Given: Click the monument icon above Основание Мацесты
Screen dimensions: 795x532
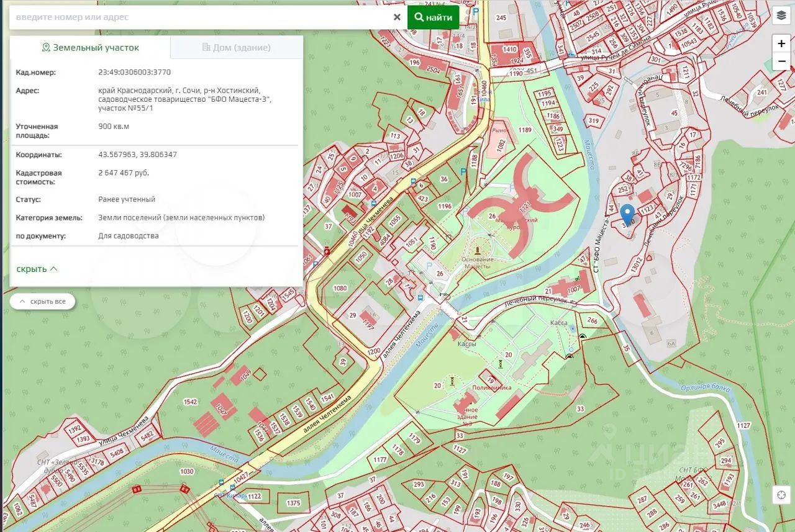Looking at the screenshot, I should click(477, 250).
